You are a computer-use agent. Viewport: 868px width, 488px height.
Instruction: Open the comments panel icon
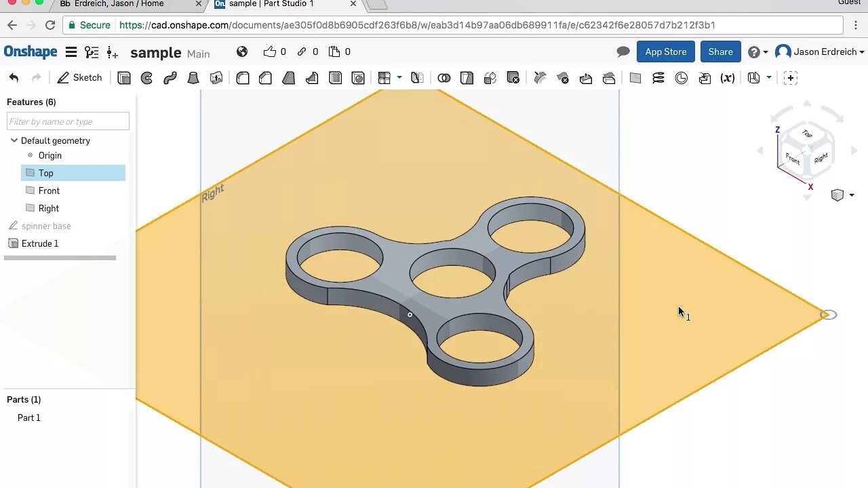pos(623,52)
